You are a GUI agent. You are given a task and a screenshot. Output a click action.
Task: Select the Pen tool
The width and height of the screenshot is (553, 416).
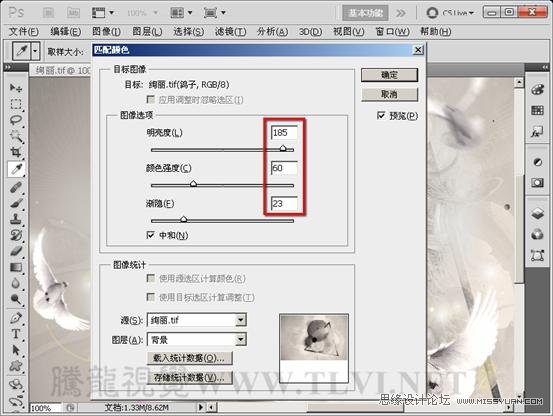click(16, 318)
